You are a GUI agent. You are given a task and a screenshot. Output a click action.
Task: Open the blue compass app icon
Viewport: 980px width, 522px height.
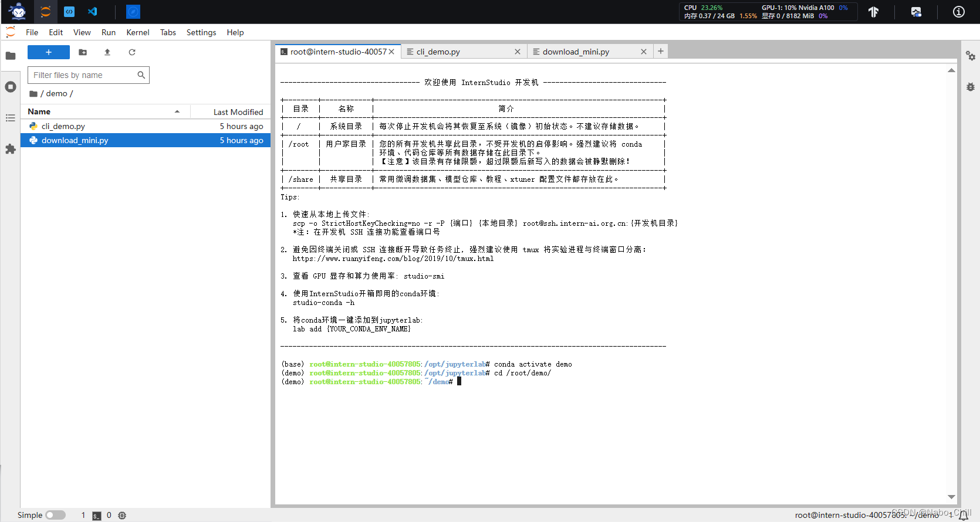pyautogui.click(x=133, y=11)
